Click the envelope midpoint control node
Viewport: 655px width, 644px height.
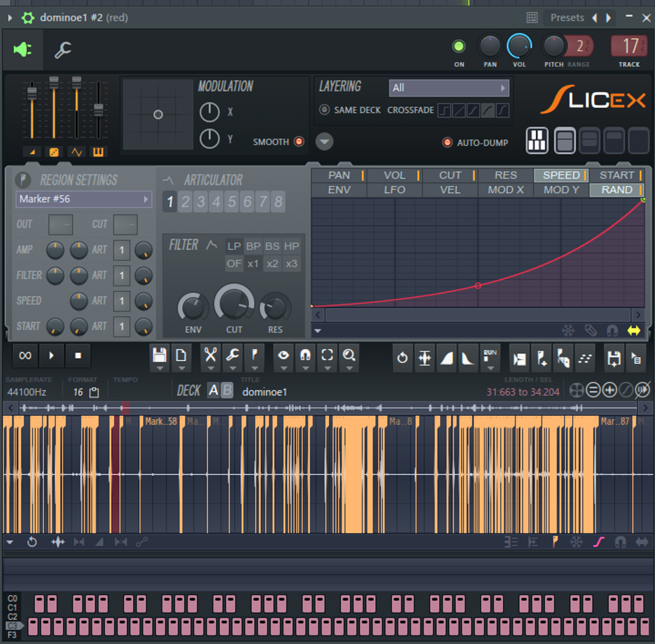pyautogui.click(x=478, y=286)
